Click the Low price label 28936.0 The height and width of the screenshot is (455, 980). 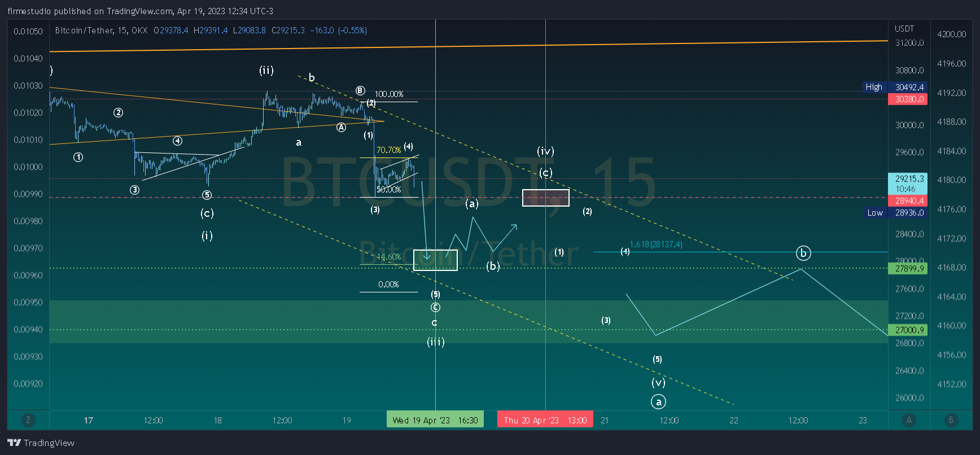(x=908, y=213)
